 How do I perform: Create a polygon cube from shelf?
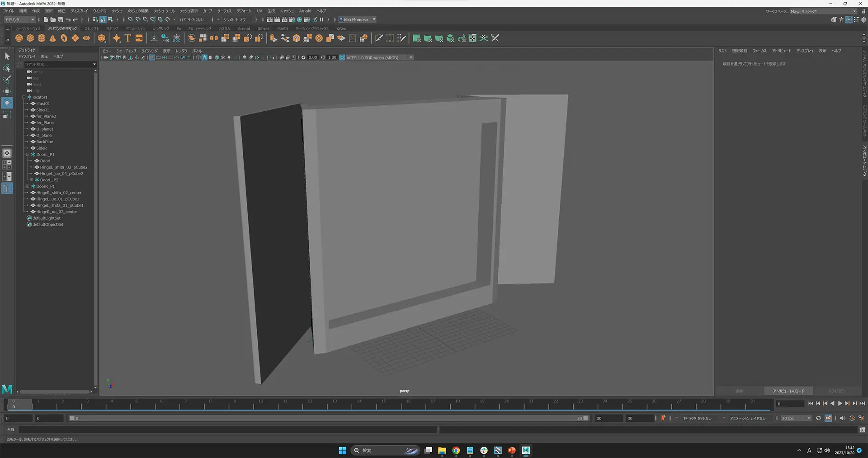pos(30,38)
